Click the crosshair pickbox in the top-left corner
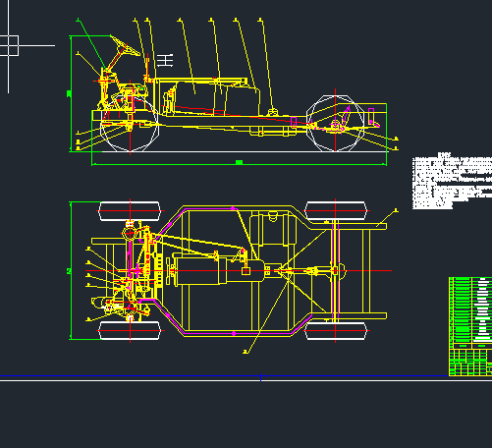 [9, 46]
